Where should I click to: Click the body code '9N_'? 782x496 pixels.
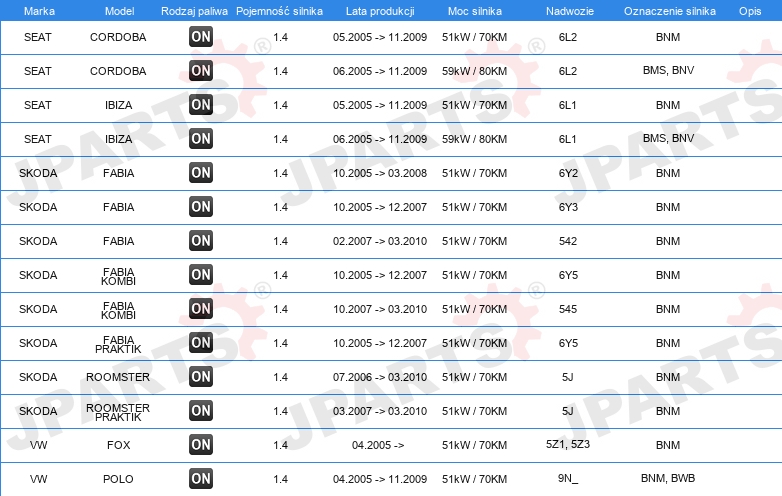tap(568, 479)
